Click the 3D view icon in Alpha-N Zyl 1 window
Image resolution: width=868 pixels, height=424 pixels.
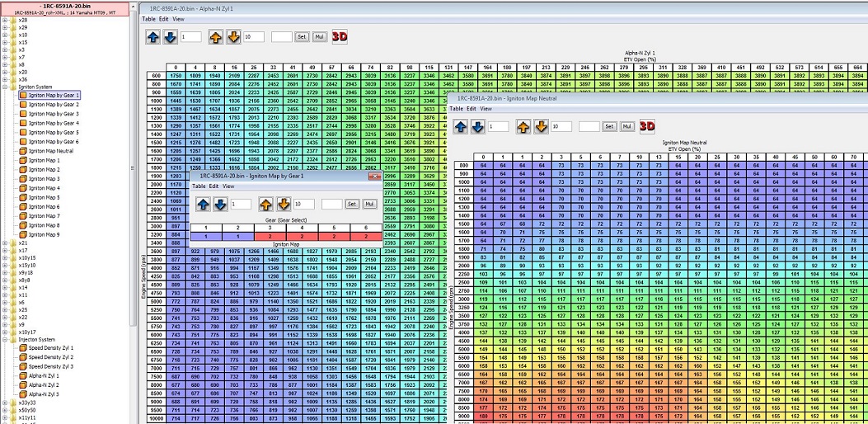[340, 36]
